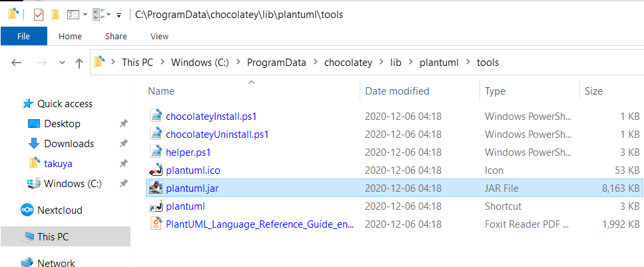Sort by the Size column header
Viewport: 644px width, 267px height.
point(611,91)
